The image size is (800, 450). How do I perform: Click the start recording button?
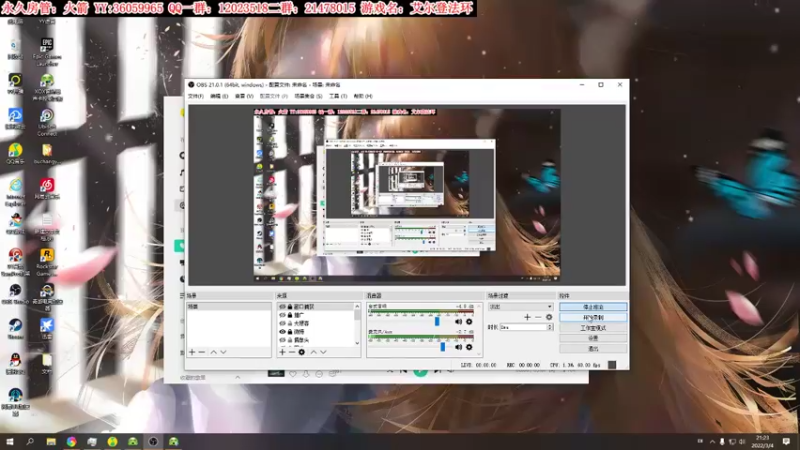(593, 317)
